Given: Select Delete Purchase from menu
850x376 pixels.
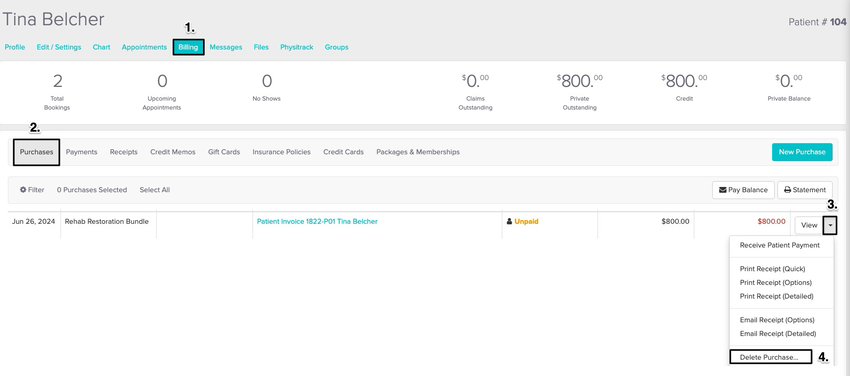Looking at the screenshot, I should point(770,357).
